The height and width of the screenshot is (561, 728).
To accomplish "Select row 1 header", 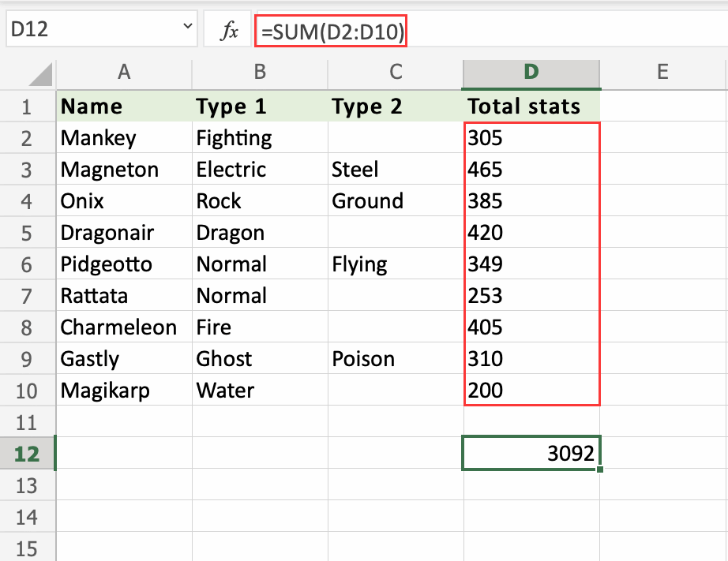I will pyautogui.click(x=27, y=107).
